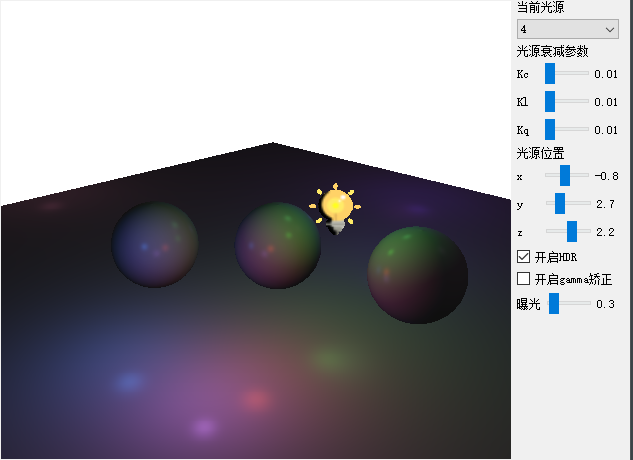Viewport: 633px width, 460px height.
Task: Click the Kq value 0.01
Action: (x=606, y=130)
